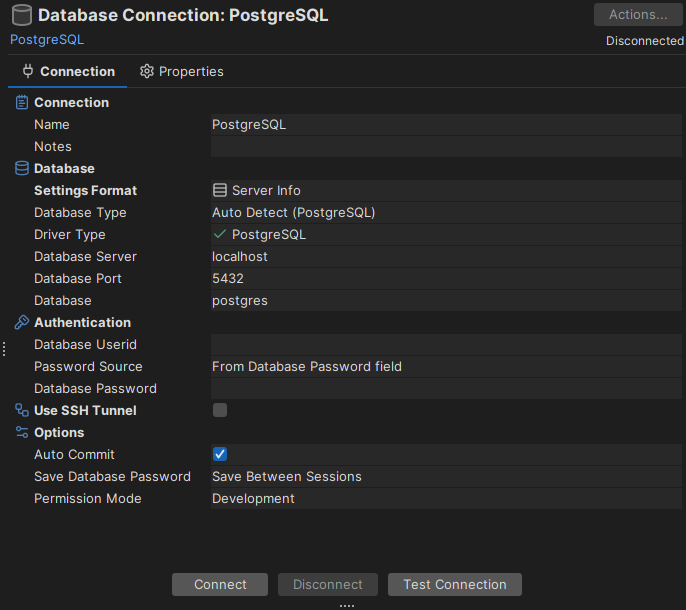
Task: Click the Driver Type label
Action: tap(70, 235)
